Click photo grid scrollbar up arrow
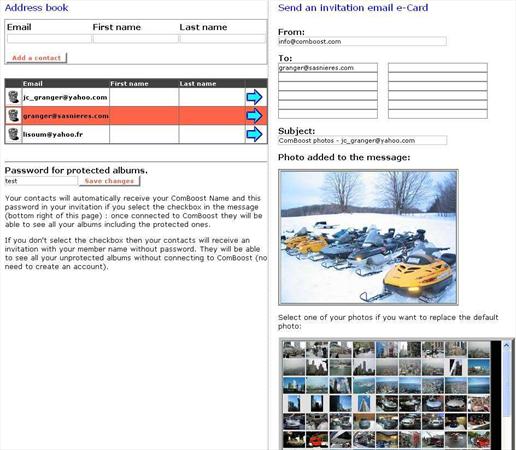This screenshot has width=516, height=450. click(x=507, y=346)
